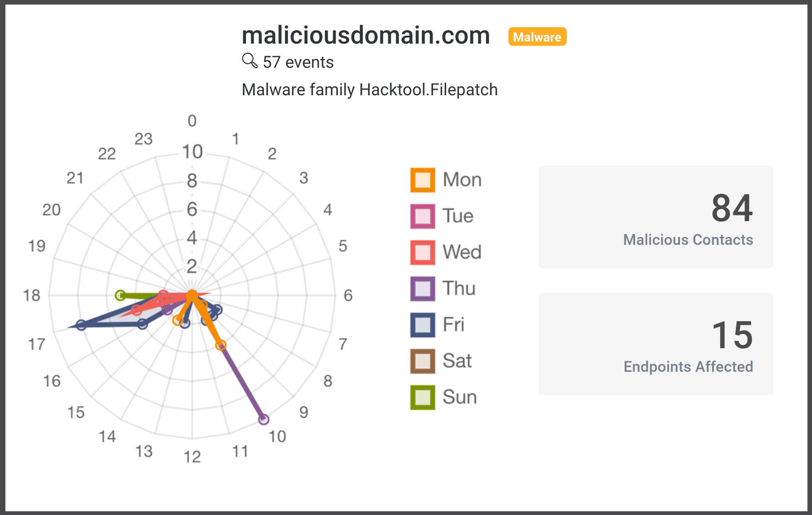Click the magnifier icon beside 57 events
Image resolution: width=812 pixels, height=515 pixels.
249,61
